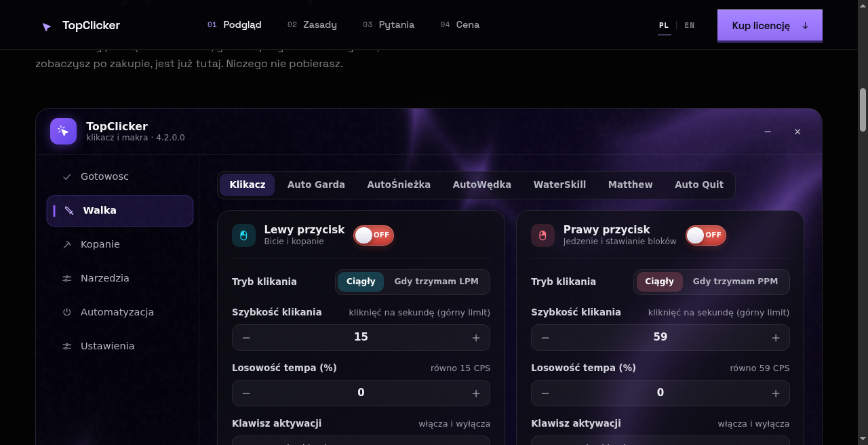Screen dimensions: 868x445
Task: Click the sliders icon beside Ustawienia
Action: (66, 346)
